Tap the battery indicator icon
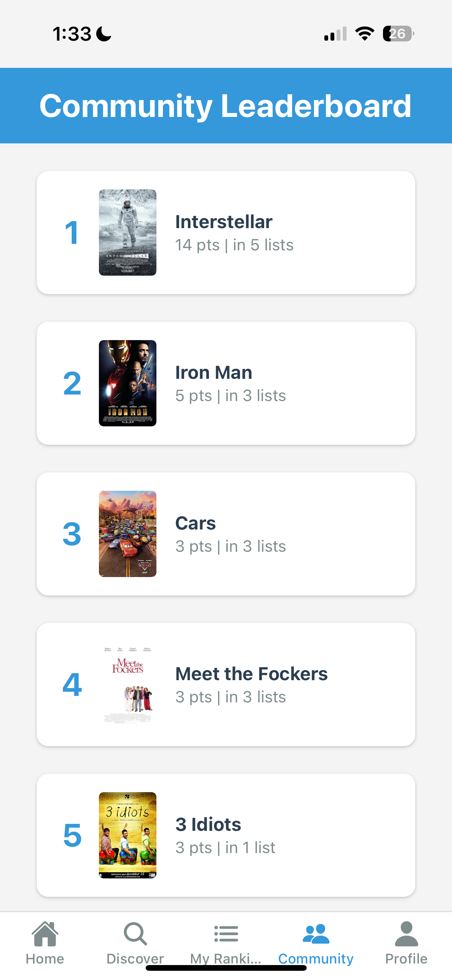The height and width of the screenshot is (980, 452). [398, 34]
